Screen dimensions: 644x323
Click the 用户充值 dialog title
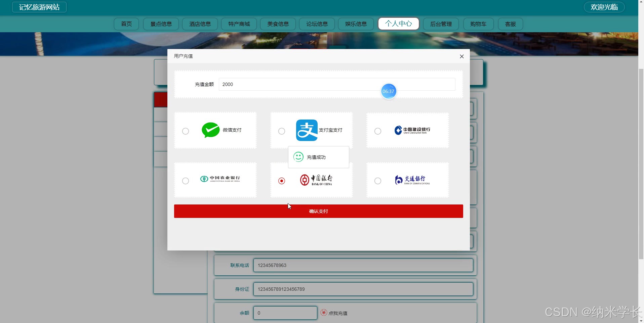[x=183, y=56]
